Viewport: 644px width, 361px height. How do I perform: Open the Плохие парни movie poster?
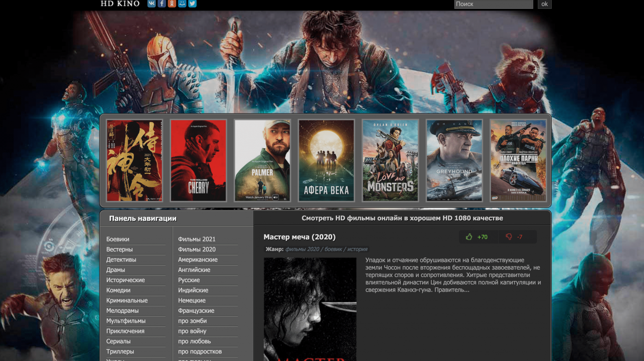coord(518,160)
